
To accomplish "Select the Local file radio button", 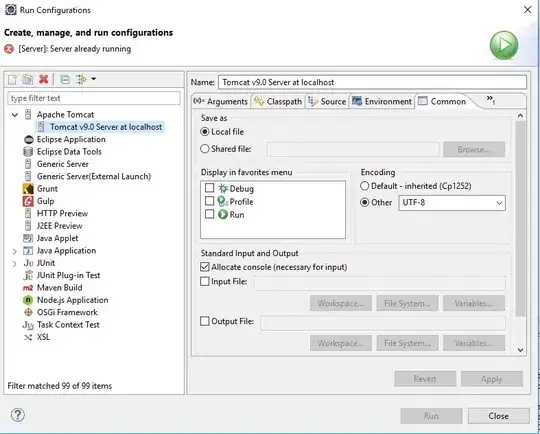I will click(x=205, y=132).
